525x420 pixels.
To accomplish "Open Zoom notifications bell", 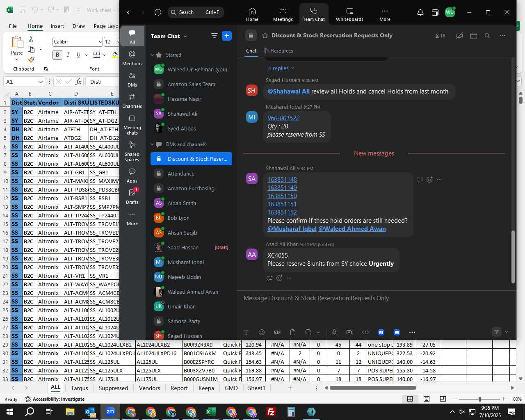I will pos(420,12).
